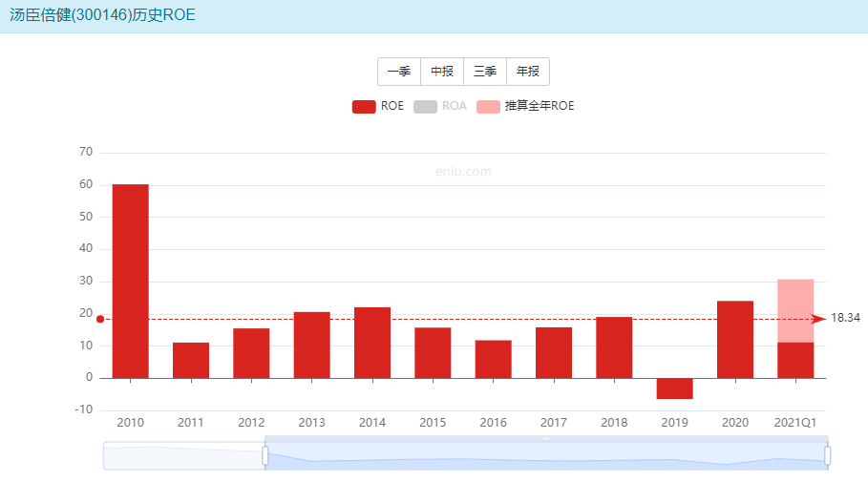Click the 70 y-axis value
868x482 pixels.
coord(86,152)
